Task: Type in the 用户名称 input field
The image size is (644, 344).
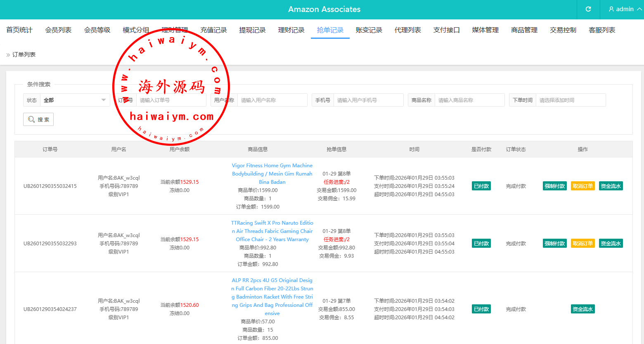Action: 272,100
